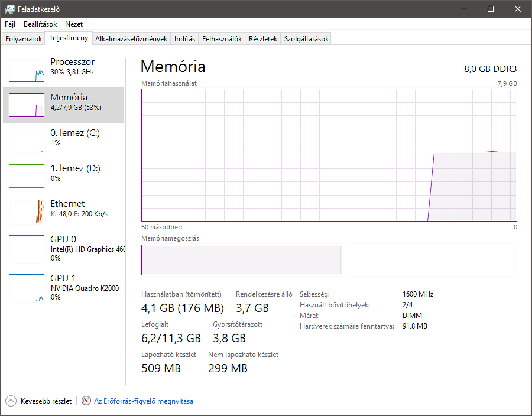Select the Processzor mini graph thumbnail
The image size is (532, 416).
pos(27,70)
